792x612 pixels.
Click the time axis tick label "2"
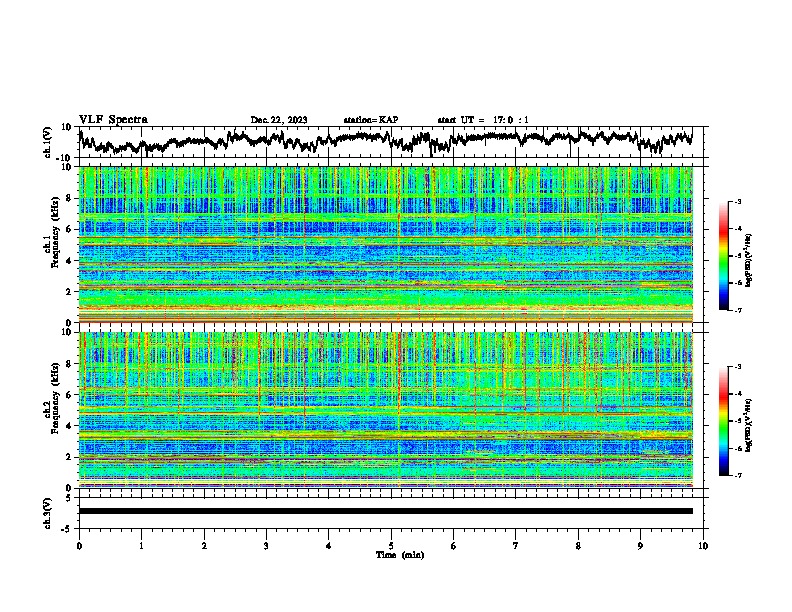(204, 546)
